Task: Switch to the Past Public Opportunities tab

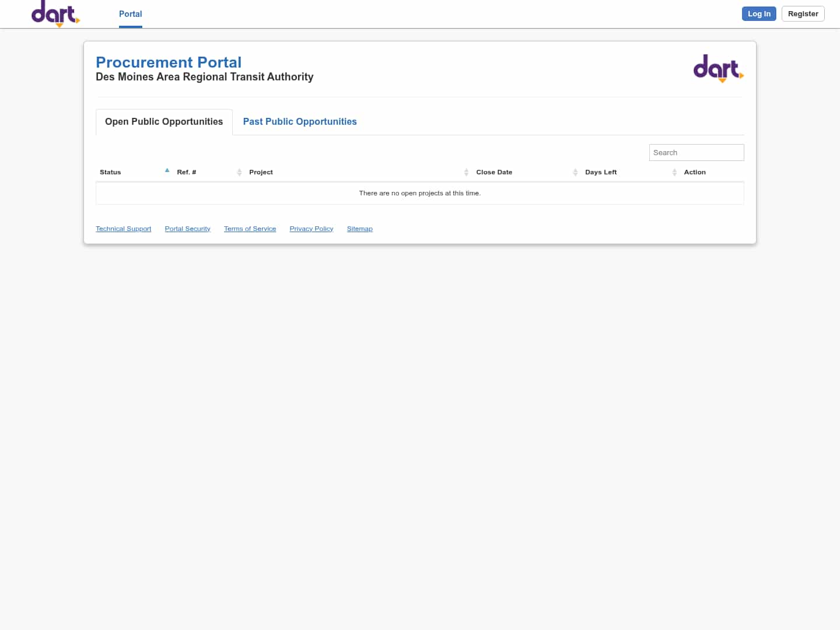Action: [300, 121]
